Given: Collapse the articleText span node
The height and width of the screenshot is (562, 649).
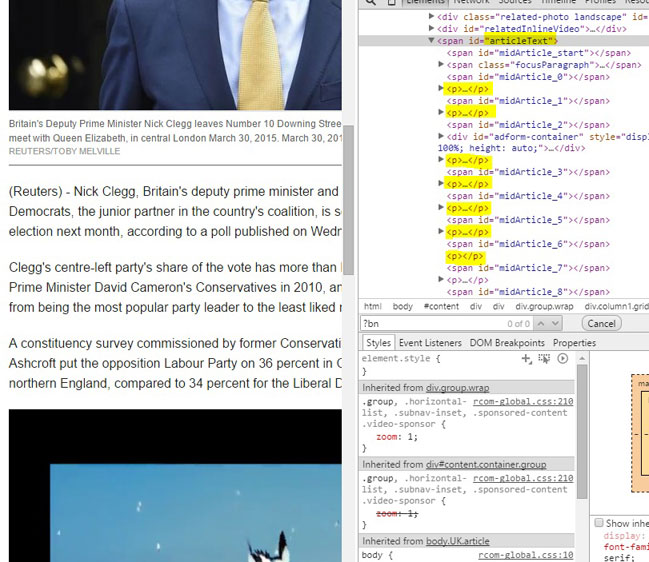Looking at the screenshot, I should [431, 40].
